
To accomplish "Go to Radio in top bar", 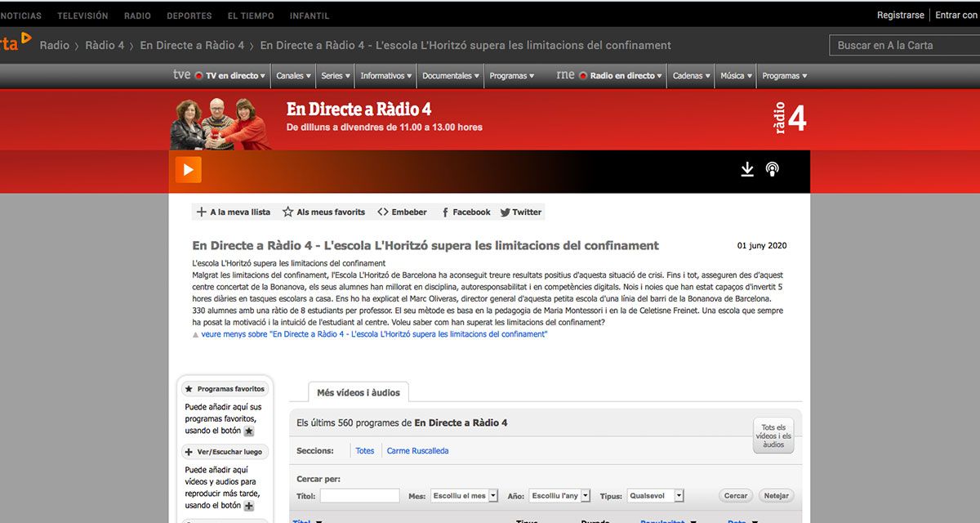I will pyautogui.click(x=137, y=16).
